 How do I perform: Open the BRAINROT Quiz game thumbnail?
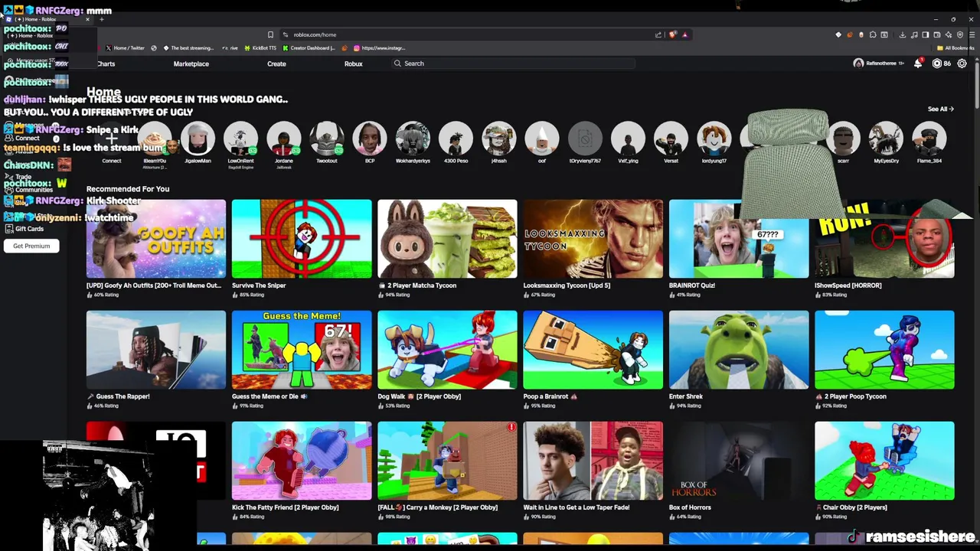point(739,239)
